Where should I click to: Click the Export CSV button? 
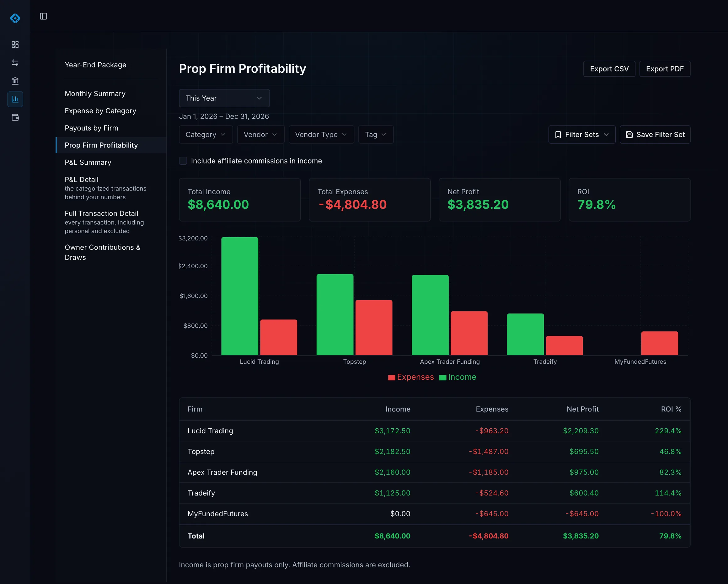(x=609, y=69)
